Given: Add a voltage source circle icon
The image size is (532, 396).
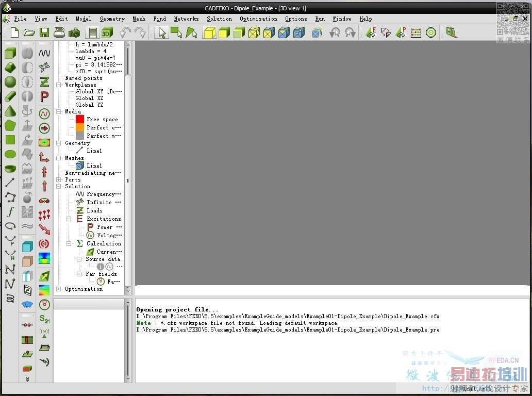Looking at the screenshot, I should coord(44,113).
